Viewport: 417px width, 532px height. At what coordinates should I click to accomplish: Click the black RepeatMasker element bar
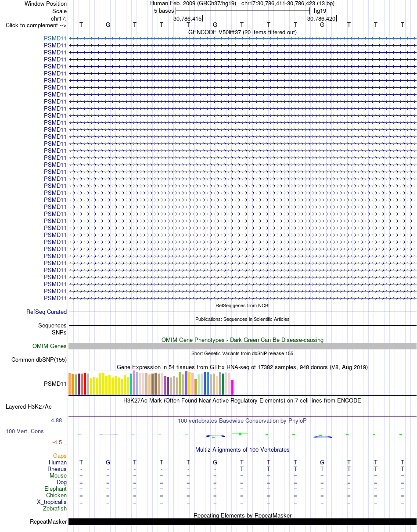(242, 522)
